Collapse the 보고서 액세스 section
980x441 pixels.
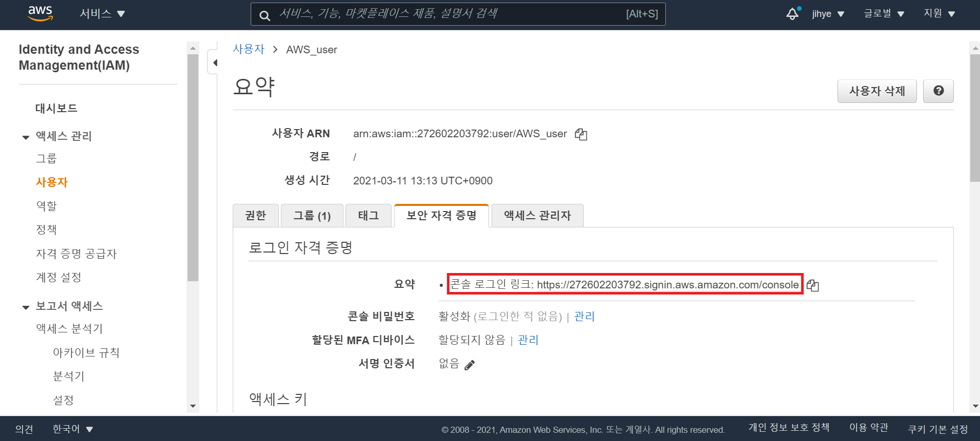pos(26,307)
